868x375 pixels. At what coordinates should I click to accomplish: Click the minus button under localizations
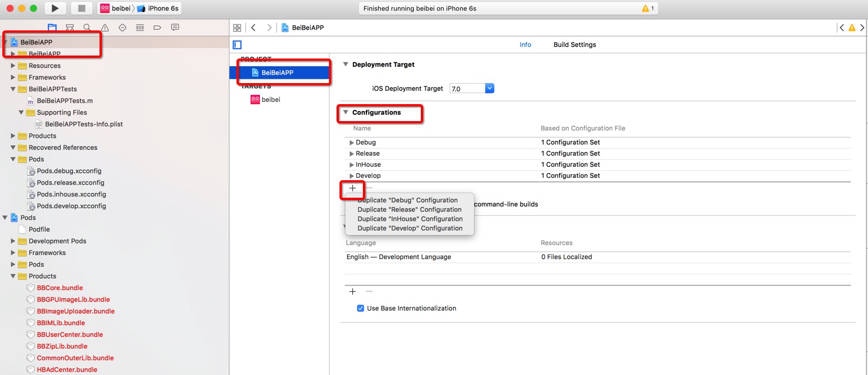pyautogui.click(x=369, y=291)
